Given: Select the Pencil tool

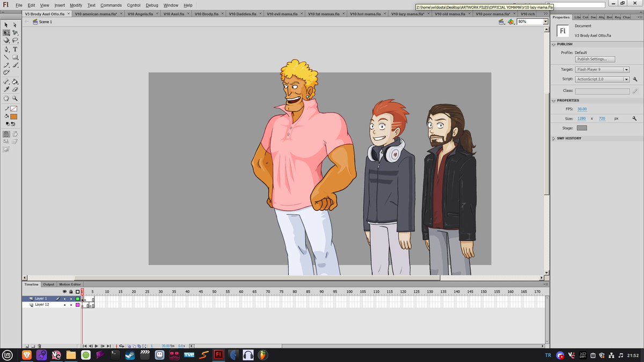Looking at the screenshot, I should click(x=6, y=65).
